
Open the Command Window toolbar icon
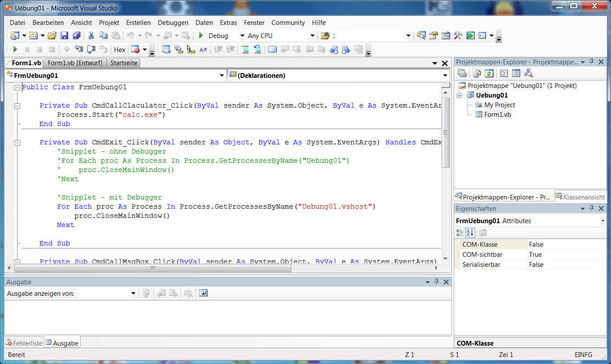tap(482, 35)
